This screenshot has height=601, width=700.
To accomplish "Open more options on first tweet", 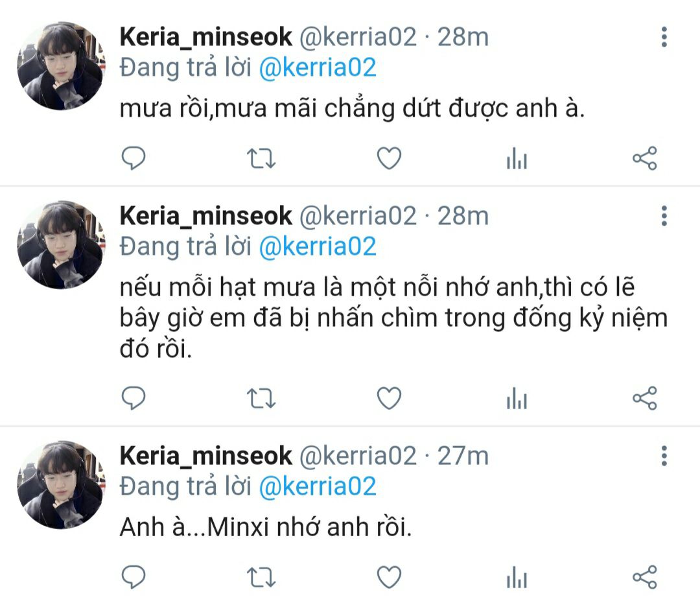I will [664, 38].
